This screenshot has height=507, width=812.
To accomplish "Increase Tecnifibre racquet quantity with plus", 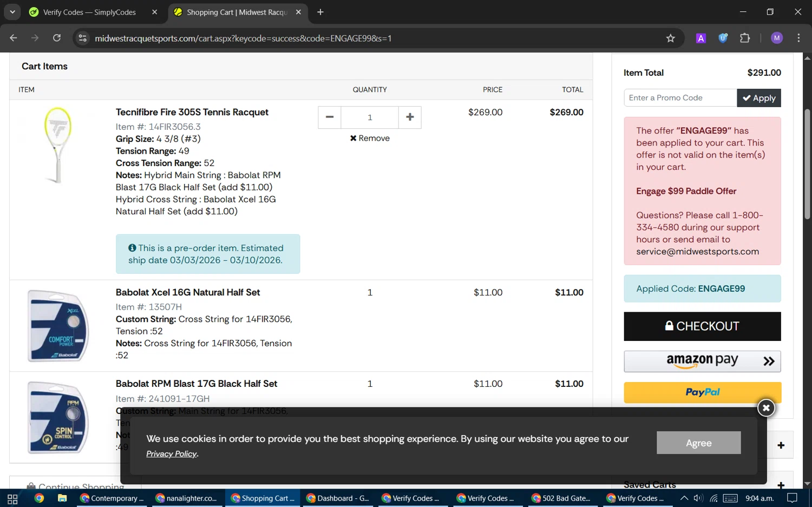I will point(410,117).
